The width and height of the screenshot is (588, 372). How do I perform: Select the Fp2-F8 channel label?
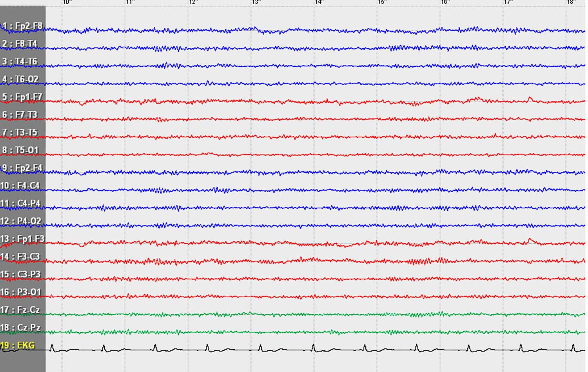22,26
